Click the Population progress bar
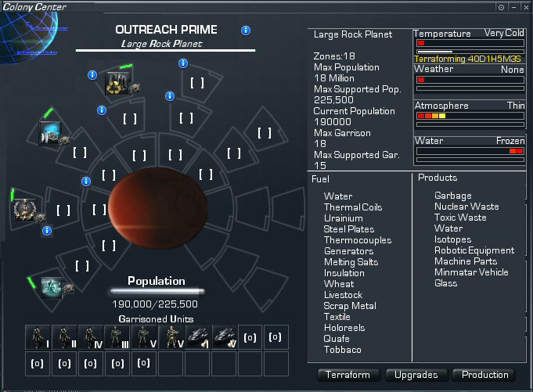This screenshot has height=392, width=533. coord(157,291)
